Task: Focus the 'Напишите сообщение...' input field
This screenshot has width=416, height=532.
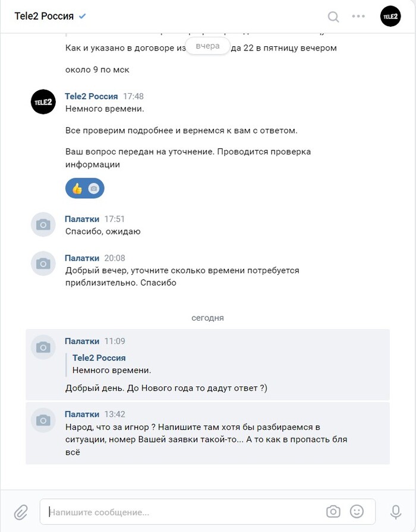Action: pos(184,512)
